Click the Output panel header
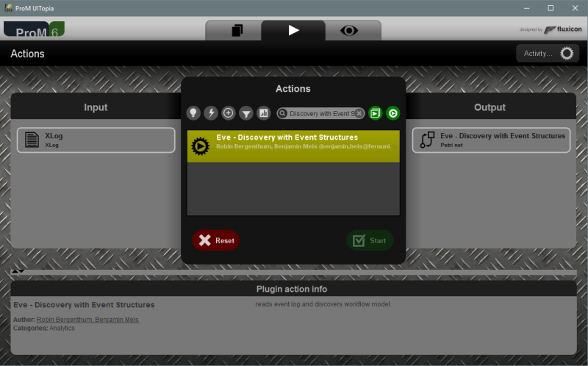This screenshot has height=366, width=588. [x=490, y=107]
